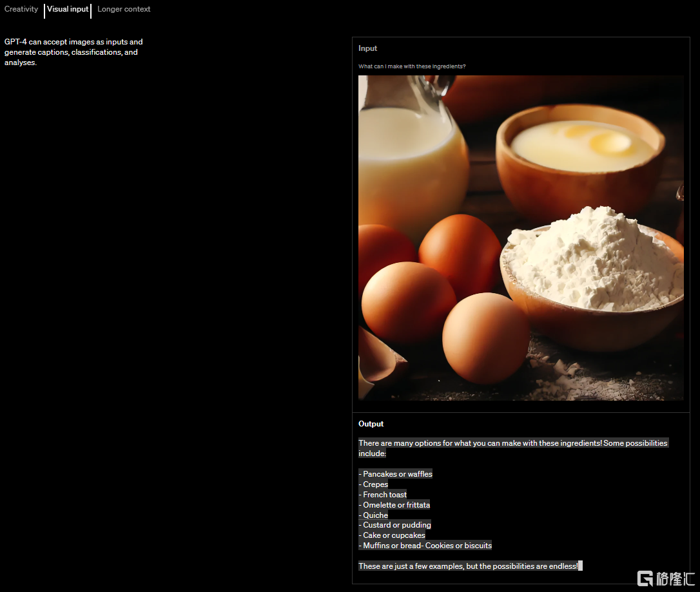700x592 pixels.
Task: Click the "Pancakes or waffles" output line
Action: click(x=396, y=474)
